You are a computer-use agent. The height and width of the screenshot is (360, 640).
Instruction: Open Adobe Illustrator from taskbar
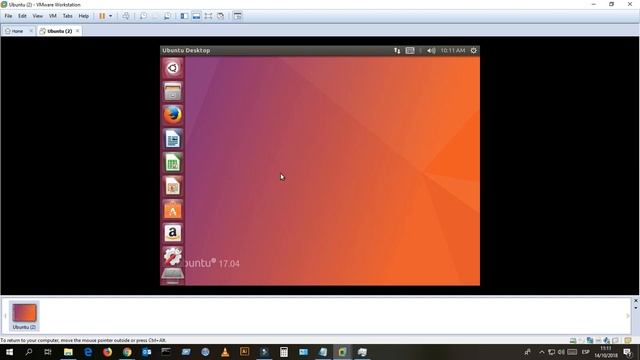pos(244,352)
